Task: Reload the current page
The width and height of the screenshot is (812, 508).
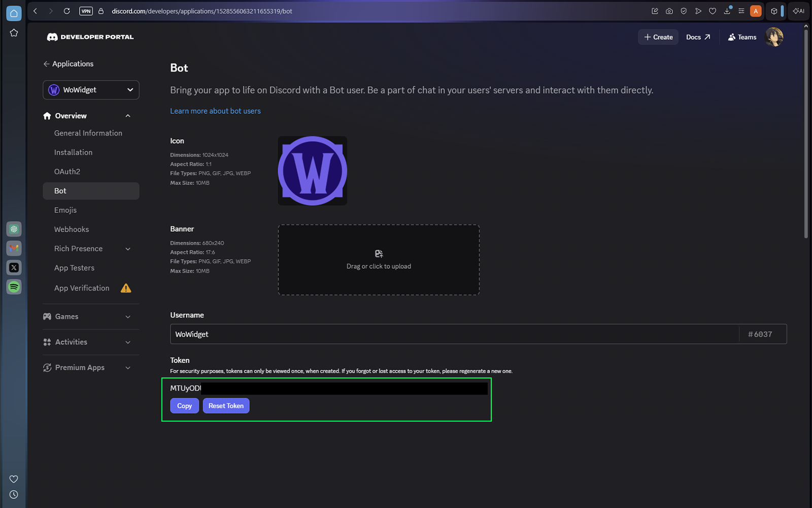Action: pos(66,11)
